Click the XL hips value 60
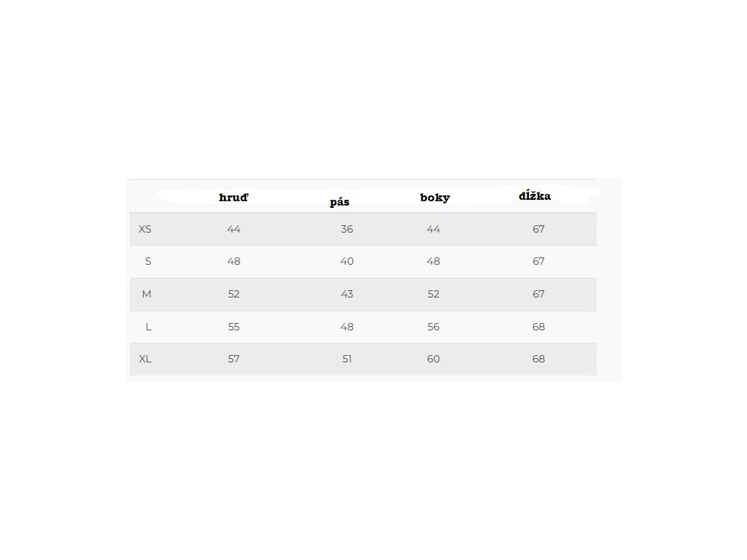The width and height of the screenshot is (747, 560). 433,359
